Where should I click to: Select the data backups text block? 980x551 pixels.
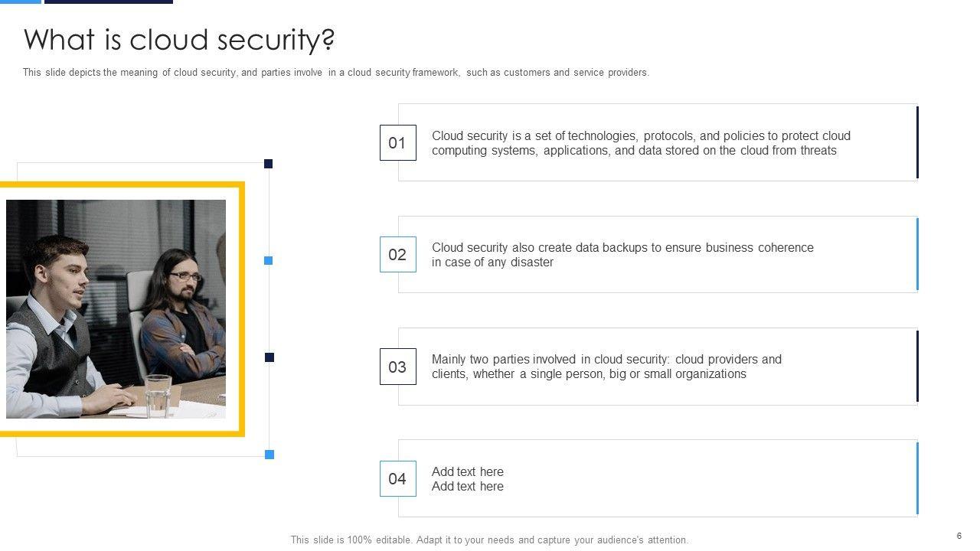[622, 255]
